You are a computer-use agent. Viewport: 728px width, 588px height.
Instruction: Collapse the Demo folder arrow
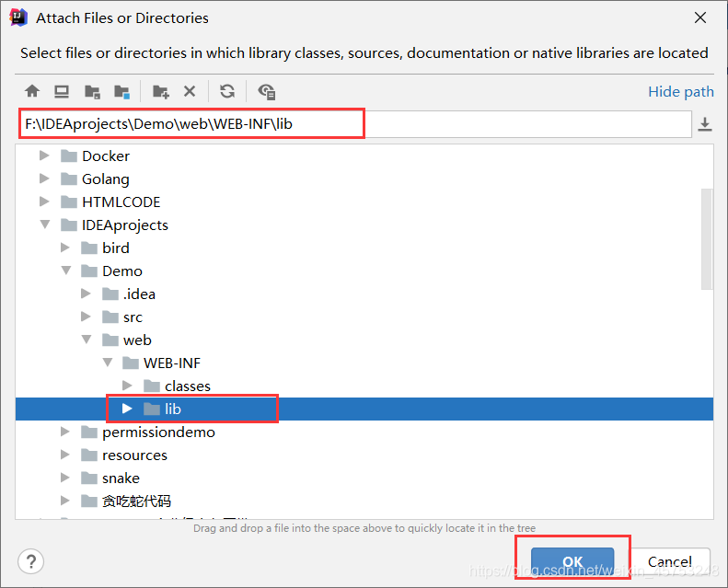tap(66, 271)
